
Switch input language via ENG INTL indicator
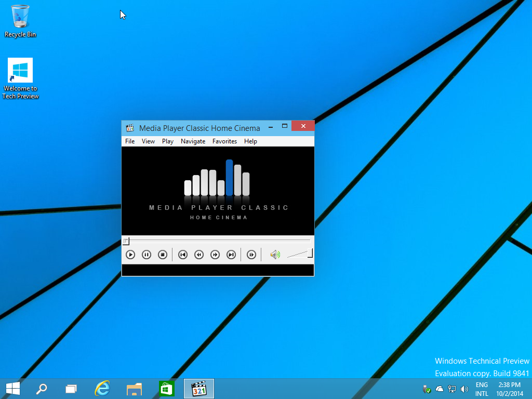[482, 389]
